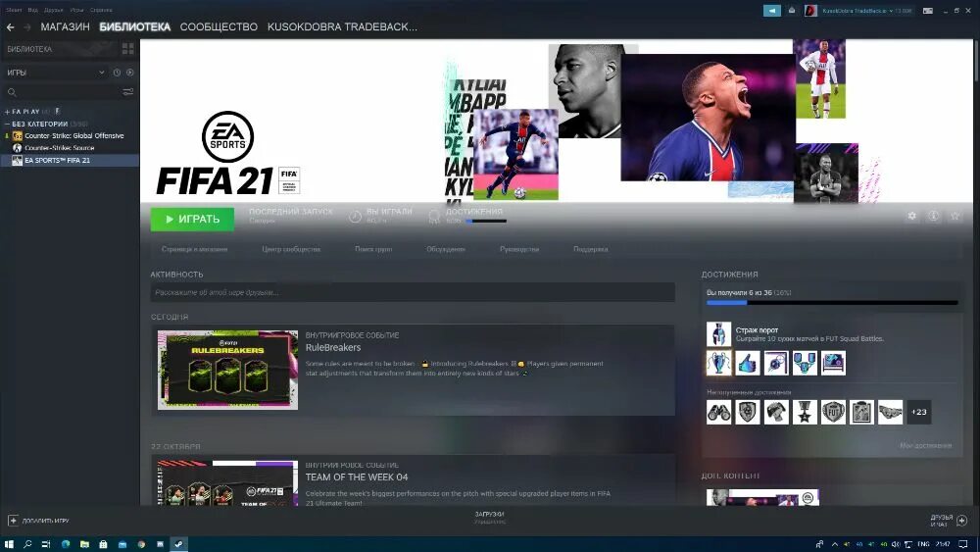Click the page vertical scrollbar
The width and height of the screenshot is (980, 552).
pyautogui.click(x=976, y=60)
